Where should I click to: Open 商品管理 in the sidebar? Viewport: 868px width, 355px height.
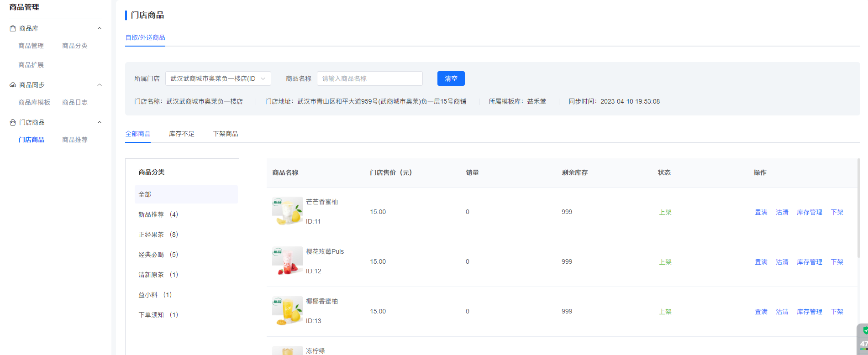[x=31, y=46]
